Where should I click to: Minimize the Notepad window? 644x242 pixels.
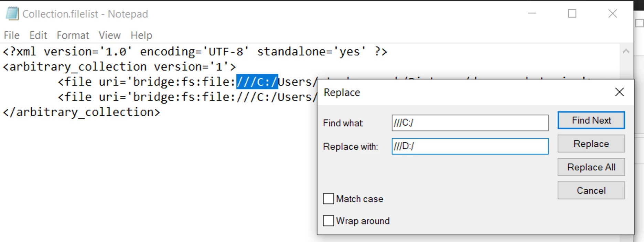point(532,14)
